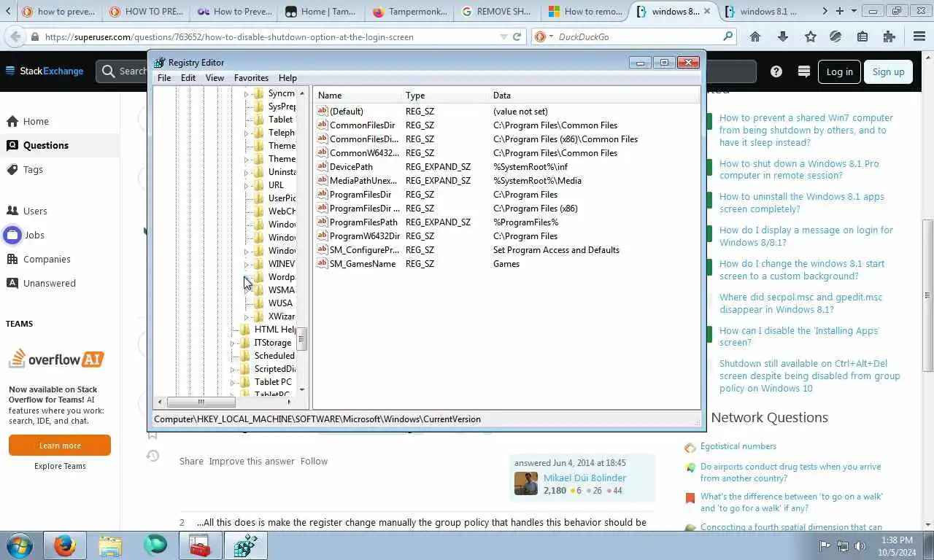
Task: Open Registry Editor View menu
Action: (215, 78)
